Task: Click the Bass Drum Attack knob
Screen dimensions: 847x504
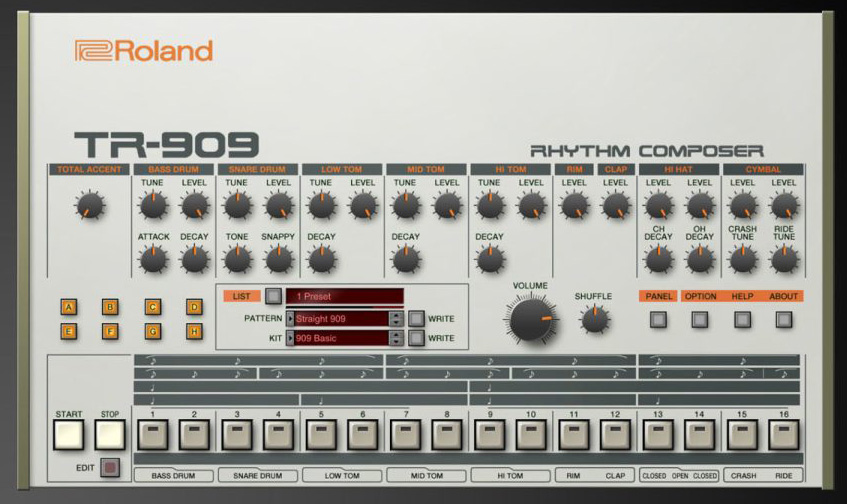Action: 153,260
